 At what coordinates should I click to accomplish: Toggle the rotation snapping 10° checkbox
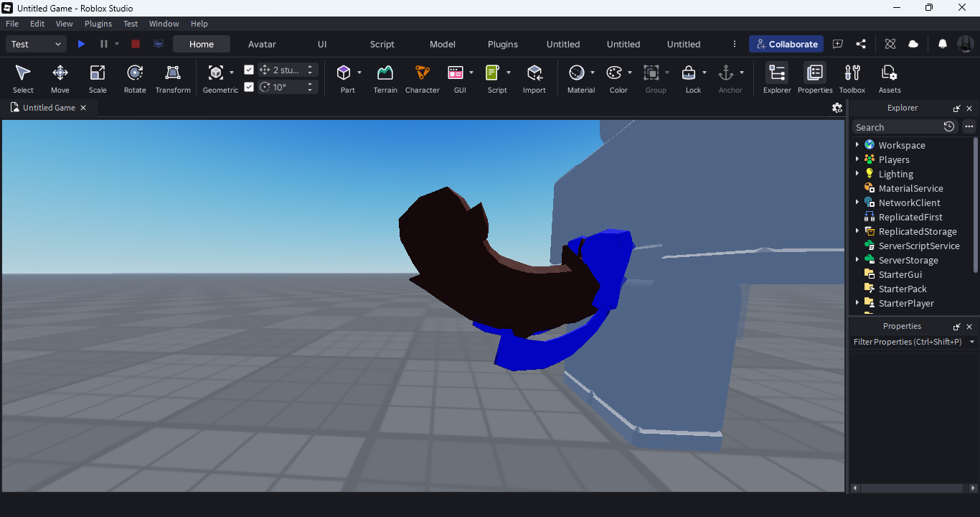coord(249,87)
